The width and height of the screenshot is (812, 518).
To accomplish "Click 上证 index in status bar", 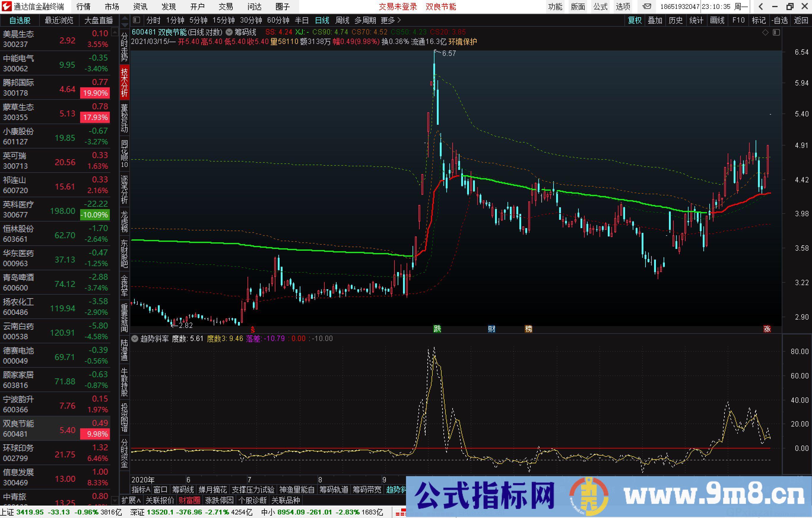I will click(x=61, y=512).
